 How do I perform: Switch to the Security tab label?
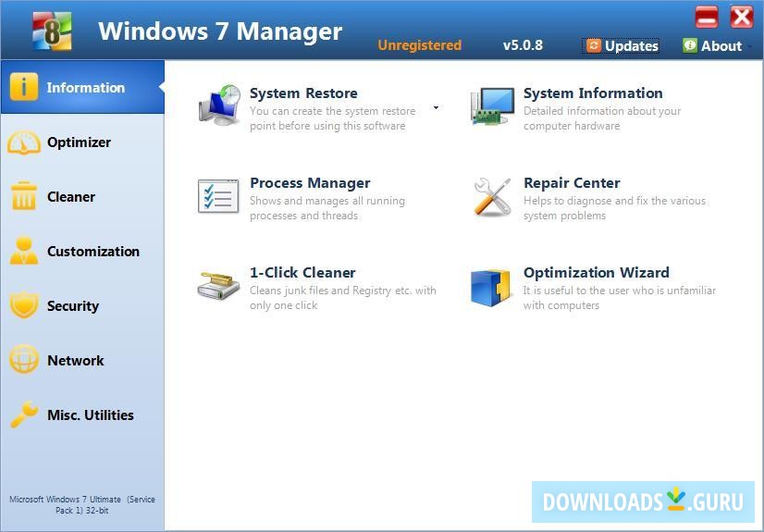pos(73,306)
